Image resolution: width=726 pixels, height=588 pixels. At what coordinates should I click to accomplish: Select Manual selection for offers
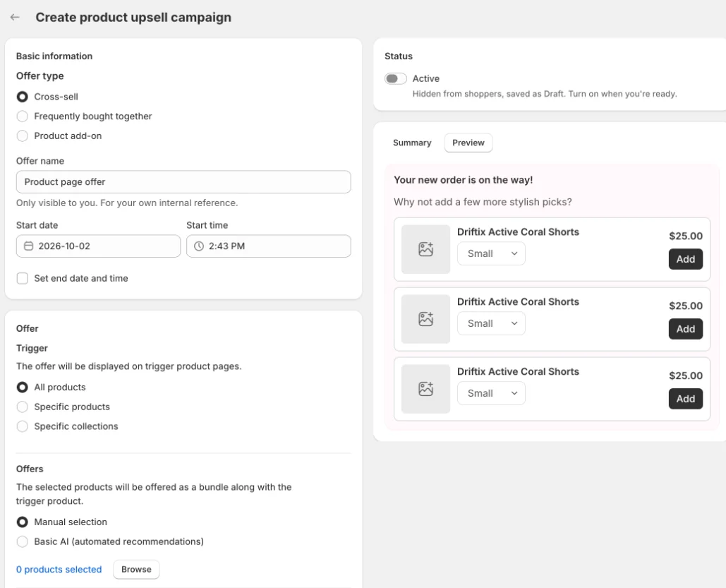[23, 522]
